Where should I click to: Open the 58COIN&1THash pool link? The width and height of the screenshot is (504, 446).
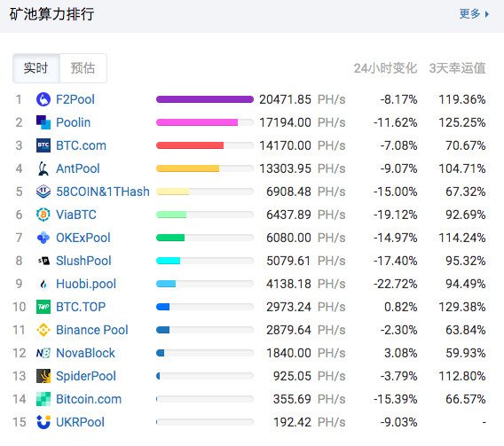coord(103,192)
